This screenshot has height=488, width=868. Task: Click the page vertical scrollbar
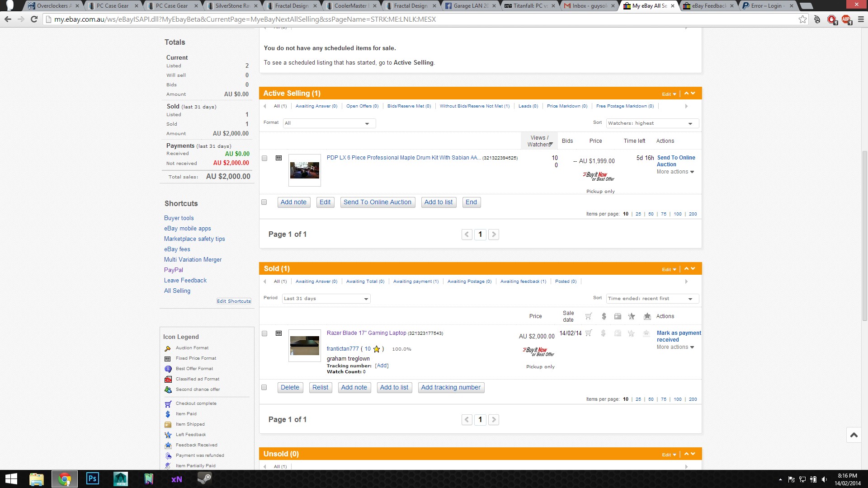point(864,235)
